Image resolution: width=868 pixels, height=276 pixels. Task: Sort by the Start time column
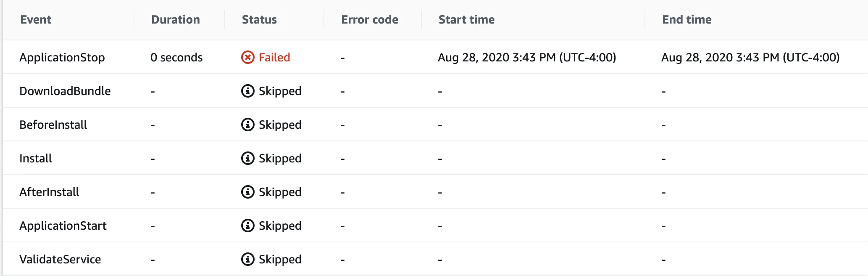(466, 20)
